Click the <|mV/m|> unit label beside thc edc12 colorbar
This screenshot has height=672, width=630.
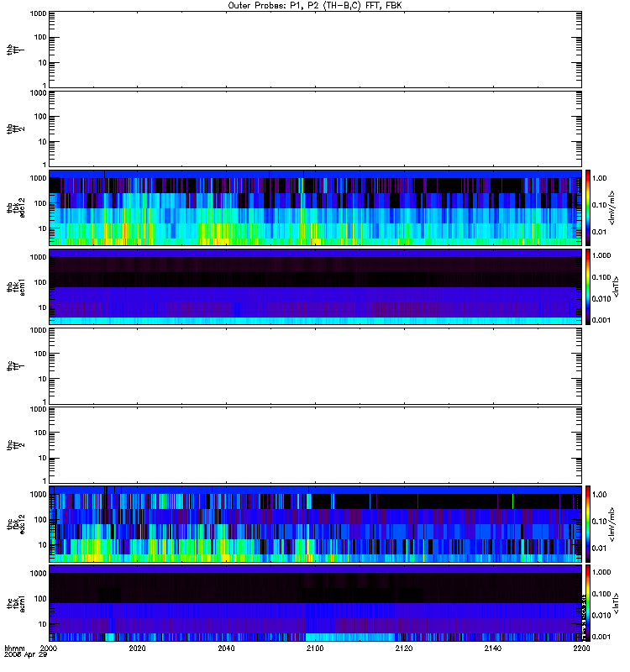click(612, 524)
